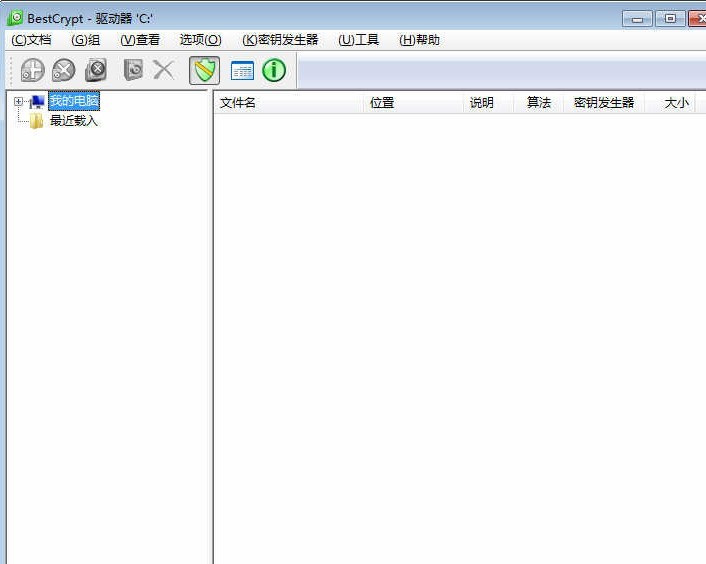Select 最近载入 in the tree
Screen dimensions: 706x564
[73, 121]
